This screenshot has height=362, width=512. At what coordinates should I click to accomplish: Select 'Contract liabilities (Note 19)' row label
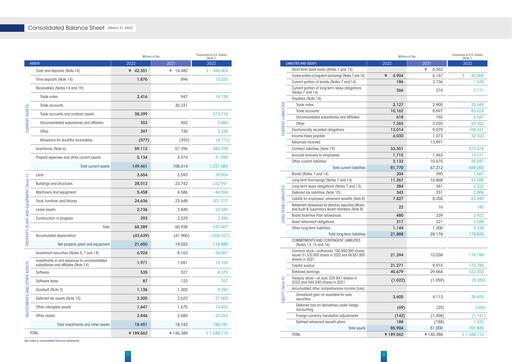coord(313,149)
